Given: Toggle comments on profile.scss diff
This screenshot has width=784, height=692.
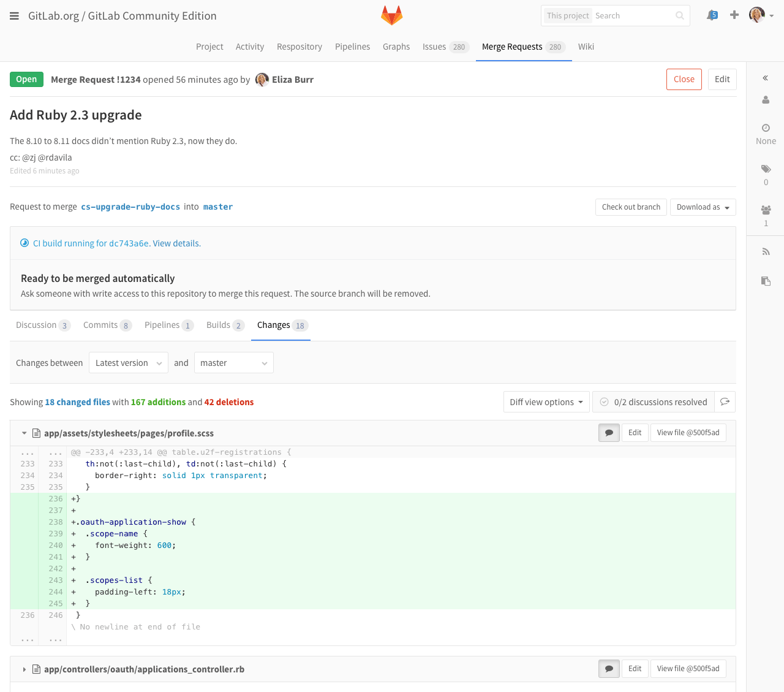Looking at the screenshot, I should tap(608, 432).
